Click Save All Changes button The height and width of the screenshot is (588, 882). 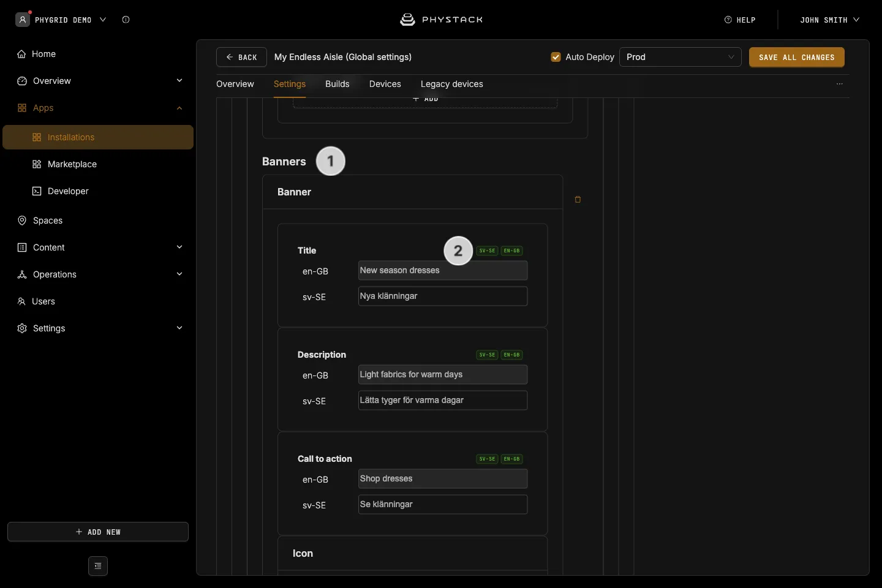pos(797,57)
